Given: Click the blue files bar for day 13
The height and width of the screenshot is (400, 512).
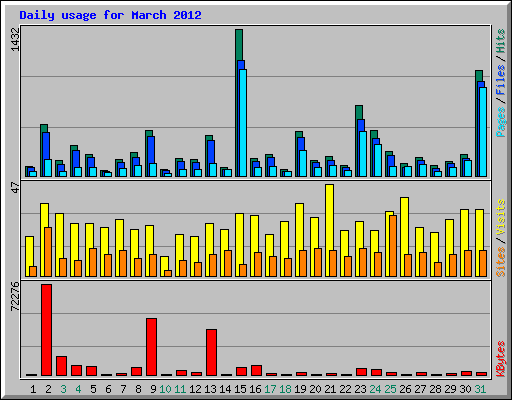Looking at the screenshot, I should point(211,152).
